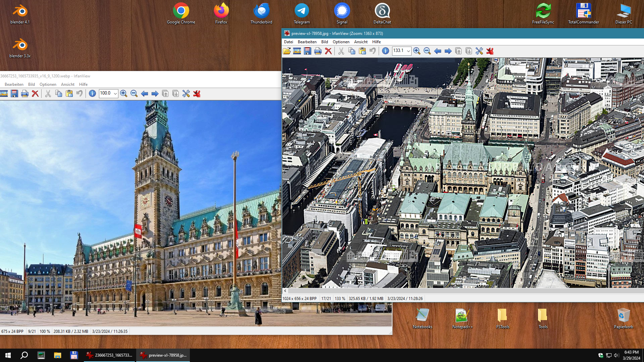Open Windows Start menu
Viewport: 644px width, 362px height.
click(8, 355)
